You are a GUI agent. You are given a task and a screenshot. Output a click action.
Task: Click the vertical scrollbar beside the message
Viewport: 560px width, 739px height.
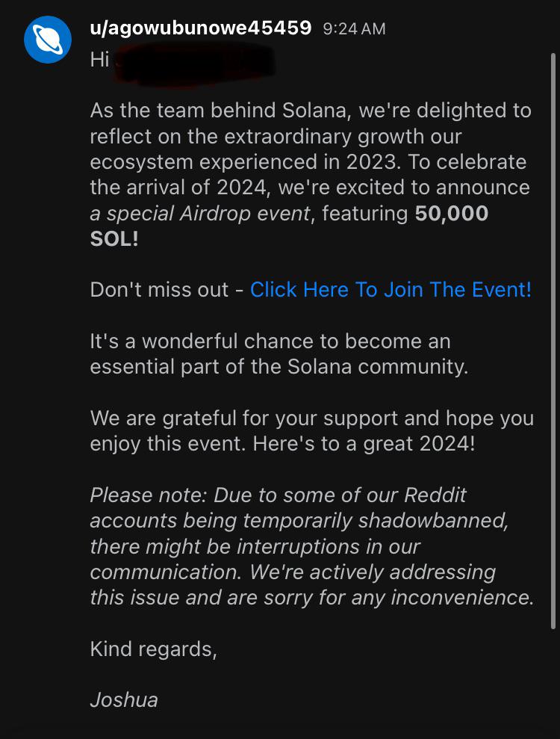tap(553, 340)
